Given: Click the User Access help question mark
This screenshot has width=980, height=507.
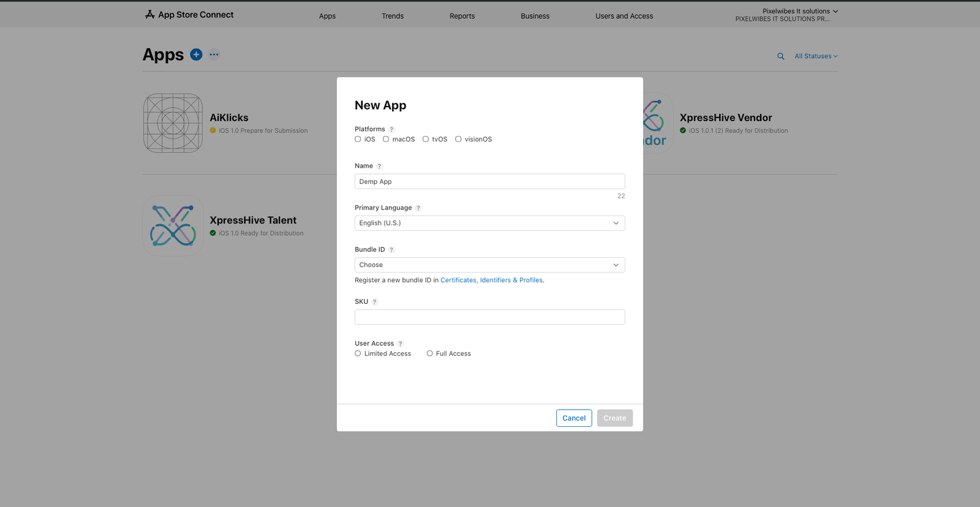Looking at the screenshot, I should (x=401, y=344).
